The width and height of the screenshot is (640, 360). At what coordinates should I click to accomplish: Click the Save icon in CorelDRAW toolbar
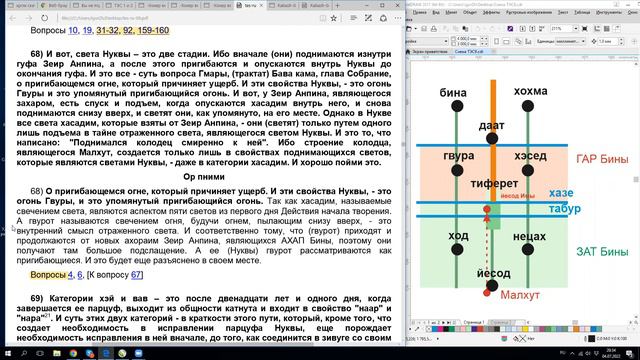424,29
